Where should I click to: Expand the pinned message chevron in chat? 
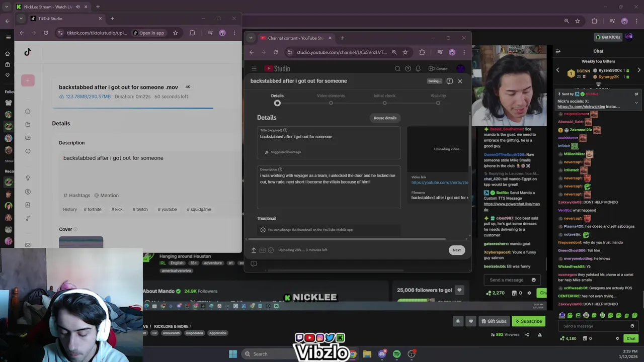pos(636,103)
